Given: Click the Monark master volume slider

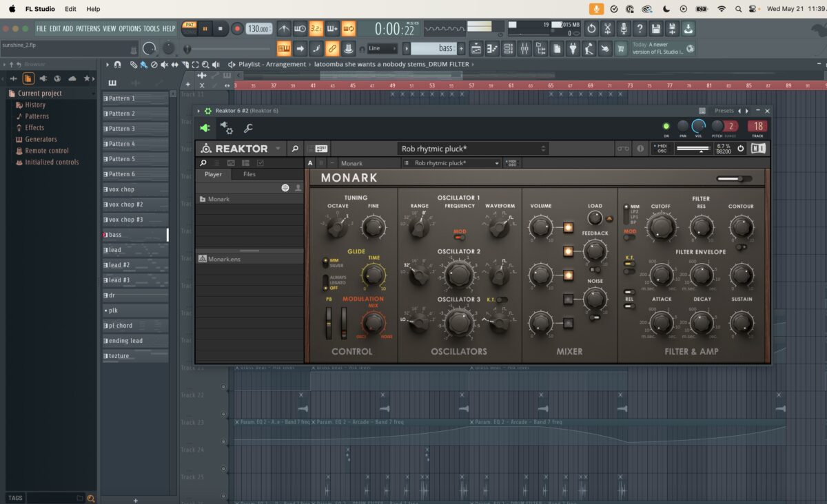Looking at the screenshot, I should coord(735,178).
